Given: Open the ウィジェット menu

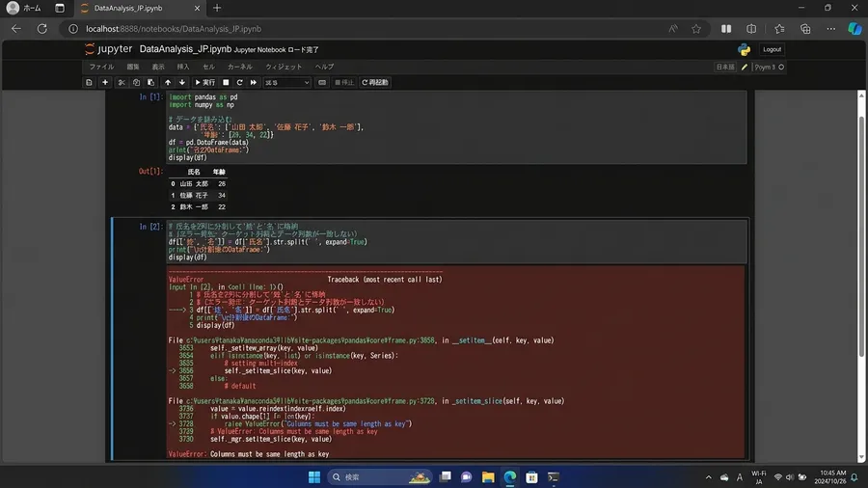Looking at the screenshot, I should tap(284, 67).
